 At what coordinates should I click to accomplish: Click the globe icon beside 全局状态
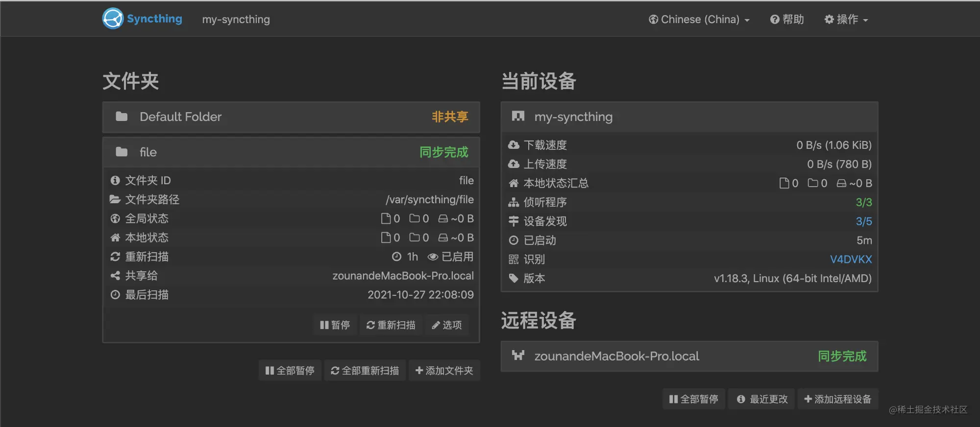click(115, 218)
